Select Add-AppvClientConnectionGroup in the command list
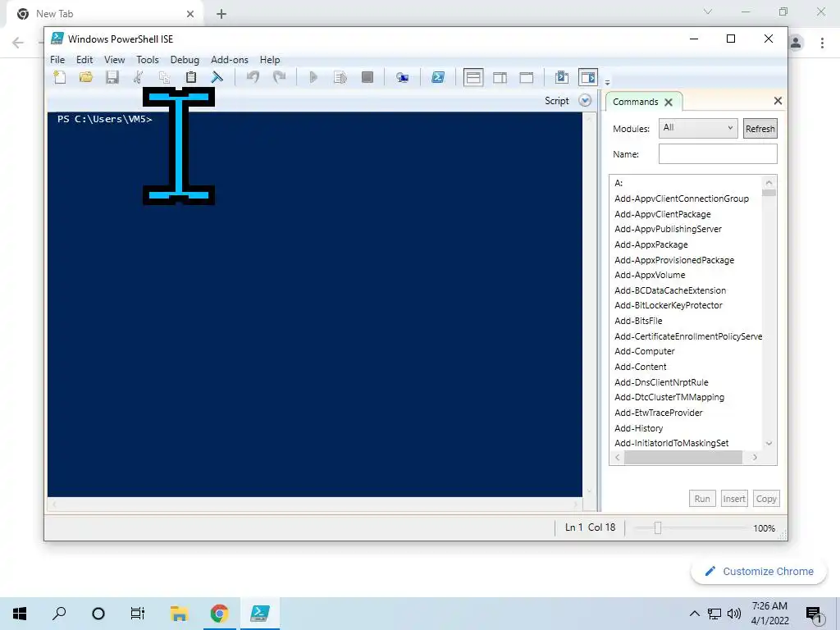This screenshot has width=840, height=630. [682, 199]
